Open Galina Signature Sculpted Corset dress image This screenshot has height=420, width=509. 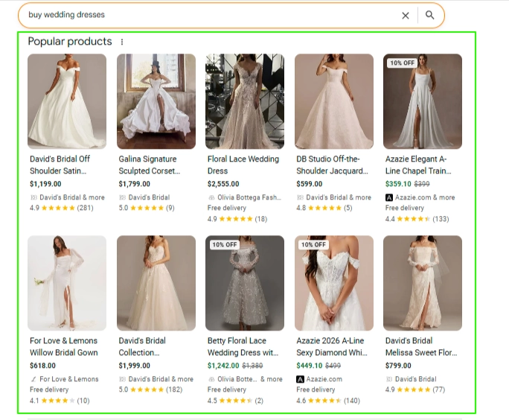[156, 101]
